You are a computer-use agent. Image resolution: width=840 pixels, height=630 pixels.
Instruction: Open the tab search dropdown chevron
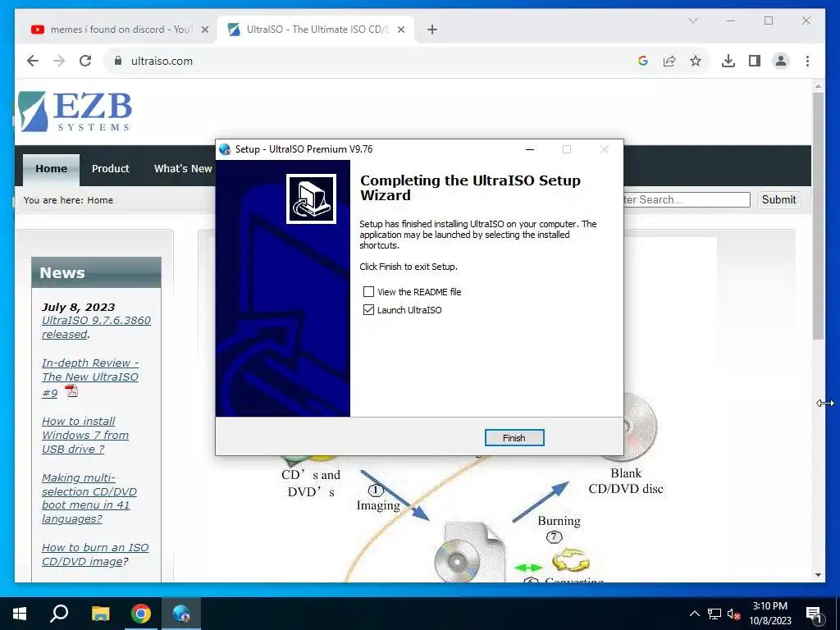tap(693, 21)
